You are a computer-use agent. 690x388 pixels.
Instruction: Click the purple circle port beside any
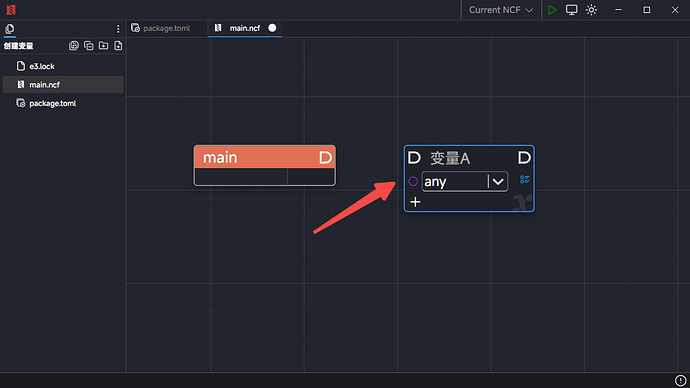pyautogui.click(x=413, y=181)
